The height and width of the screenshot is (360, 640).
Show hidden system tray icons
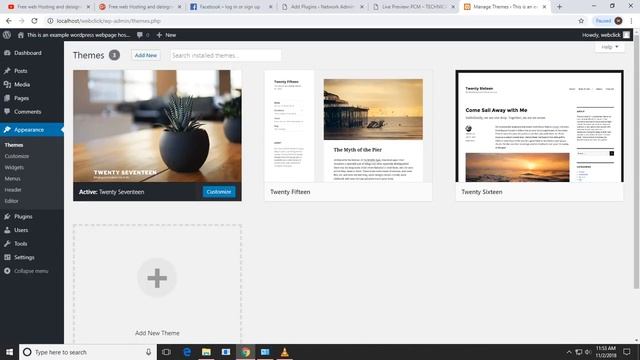569,352
